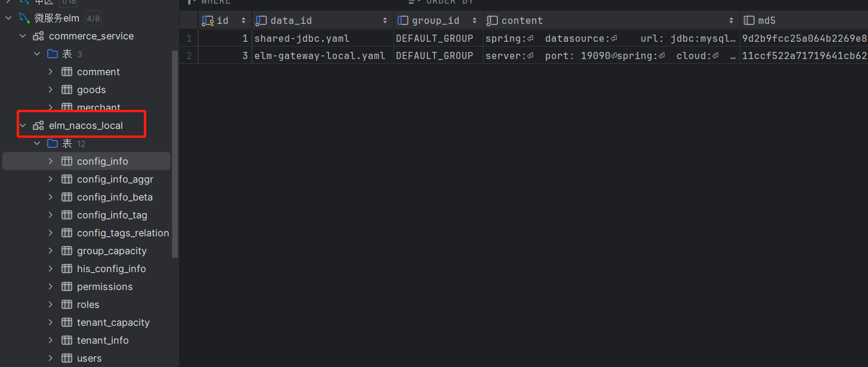Toggle sort arrows on group_id column
868x367 pixels.
(x=475, y=20)
